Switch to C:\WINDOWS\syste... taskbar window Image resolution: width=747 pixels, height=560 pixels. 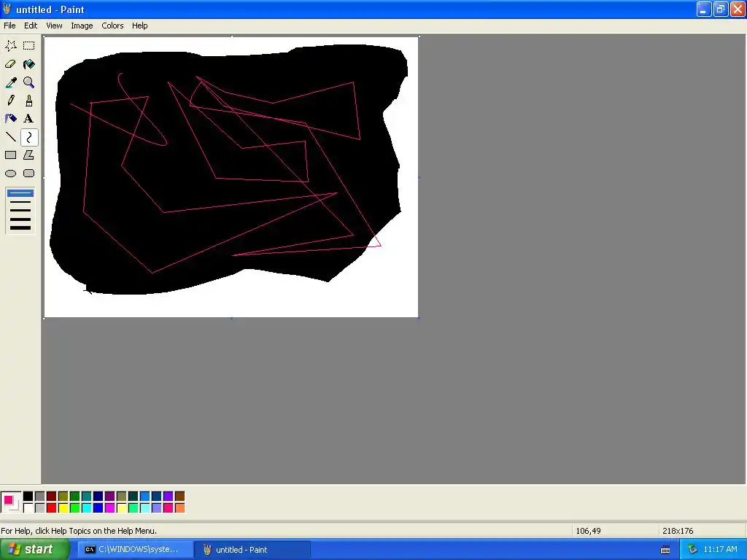136,550
